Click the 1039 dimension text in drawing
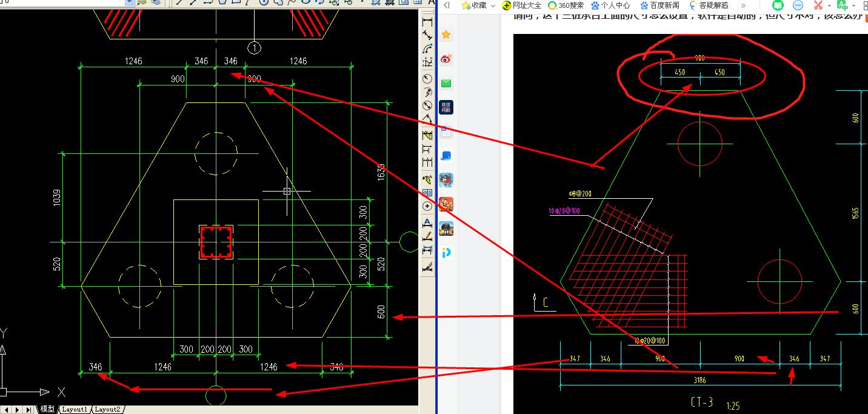The height and width of the screenshot is (414, 868). point(57,199)
